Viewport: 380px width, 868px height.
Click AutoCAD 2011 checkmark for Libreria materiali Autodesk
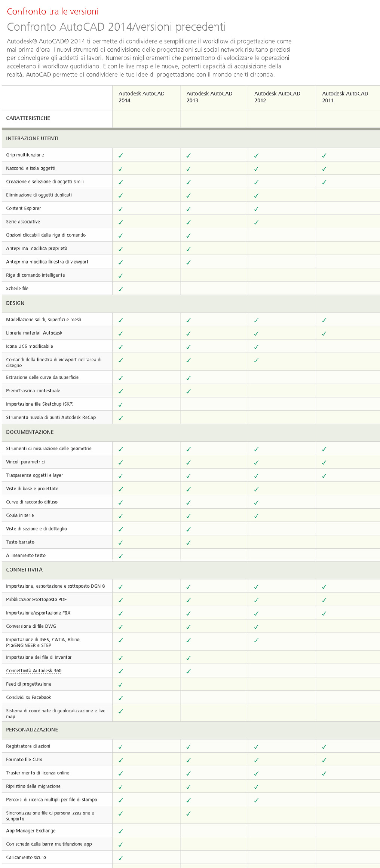point(324,334)
